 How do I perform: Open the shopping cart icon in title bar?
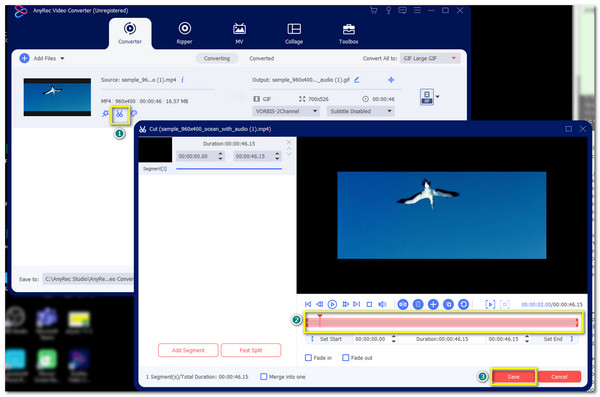pos(374,10)
